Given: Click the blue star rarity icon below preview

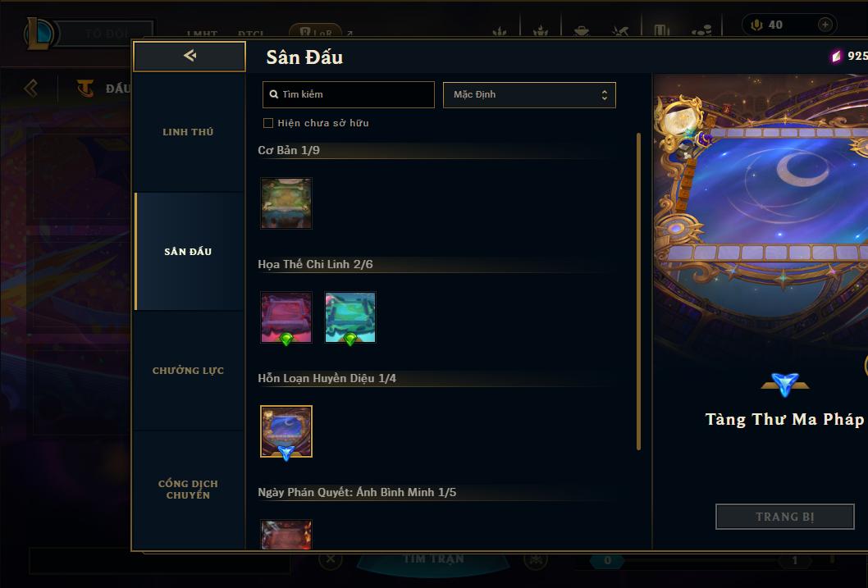Looking at the screenshot, I should click(785, 385).
